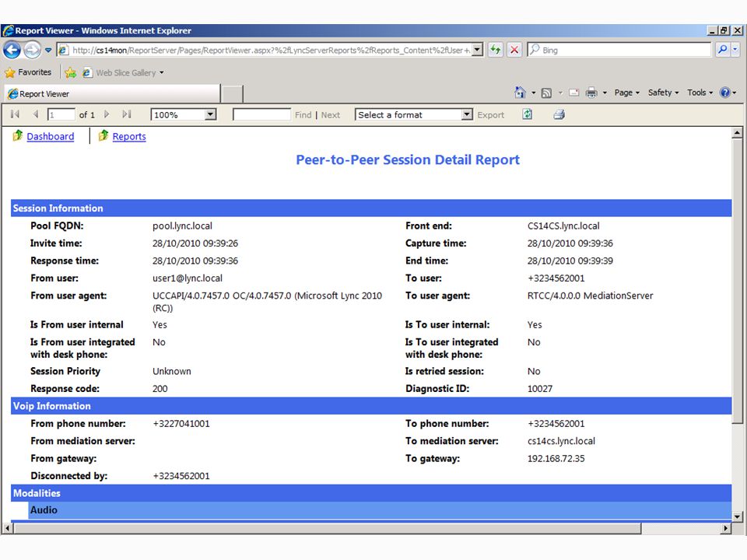Click the Find link in report toolbar

click(303, 115)
